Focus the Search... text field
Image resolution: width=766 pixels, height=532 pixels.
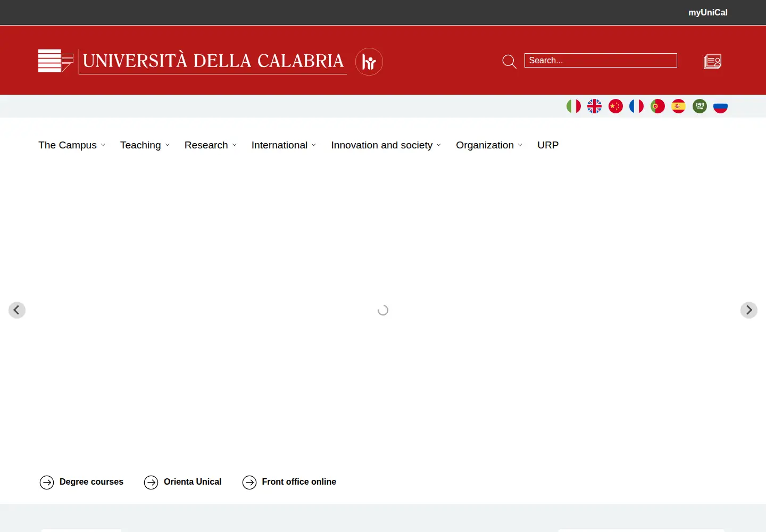point(601,61)
